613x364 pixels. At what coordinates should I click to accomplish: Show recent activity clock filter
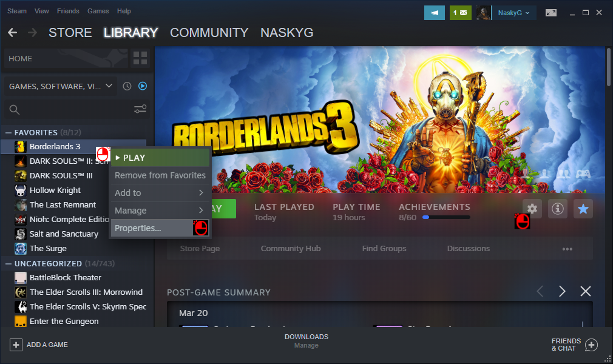click(x=127, y=86)
